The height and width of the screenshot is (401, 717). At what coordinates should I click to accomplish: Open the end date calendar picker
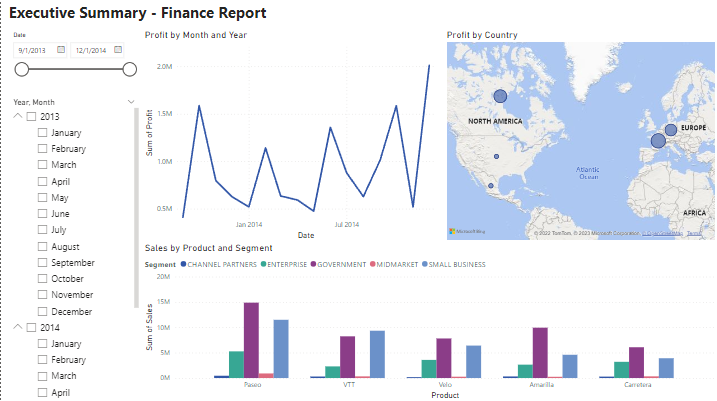point(119,49)
